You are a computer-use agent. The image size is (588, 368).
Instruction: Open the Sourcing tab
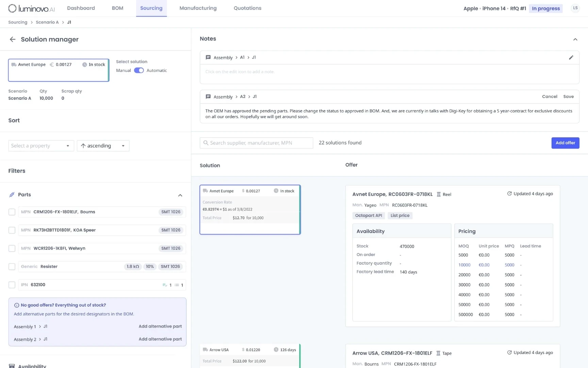point(151,8)
